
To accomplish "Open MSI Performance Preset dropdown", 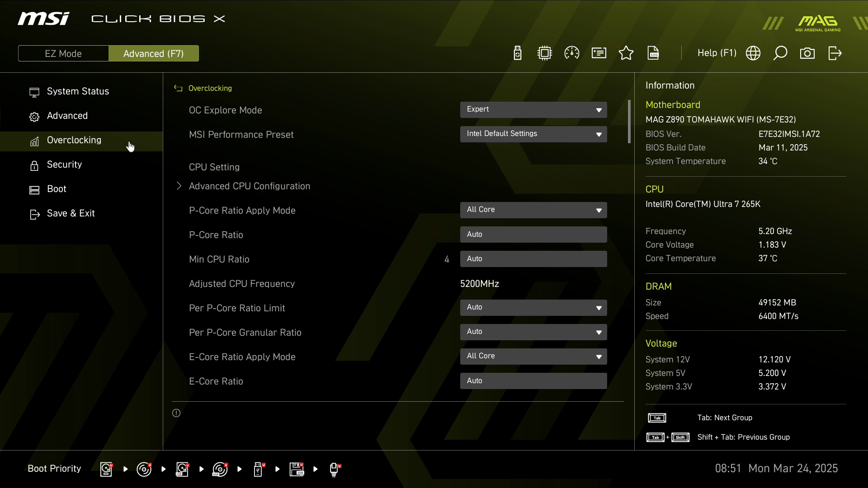I will pos(533,134).
